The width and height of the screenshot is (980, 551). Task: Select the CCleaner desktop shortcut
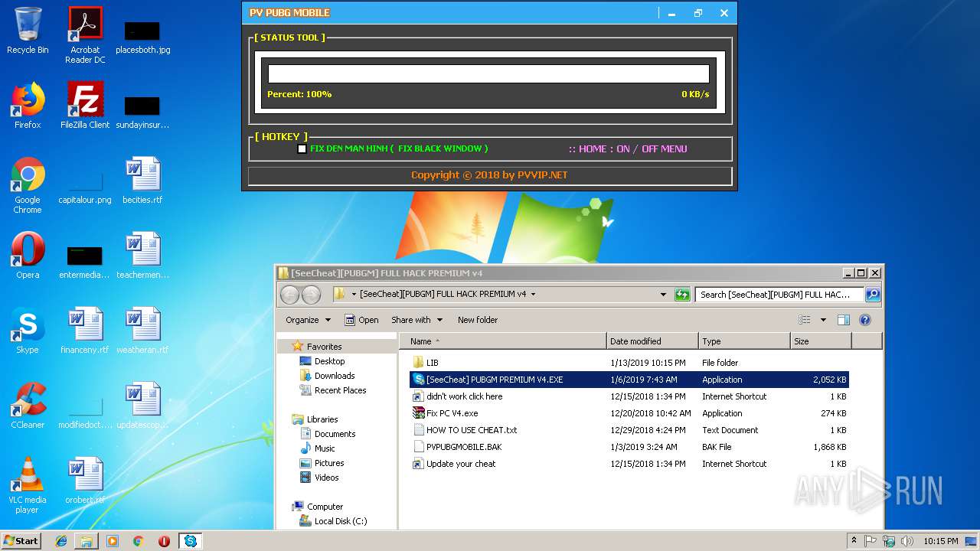tap(28, 406)
